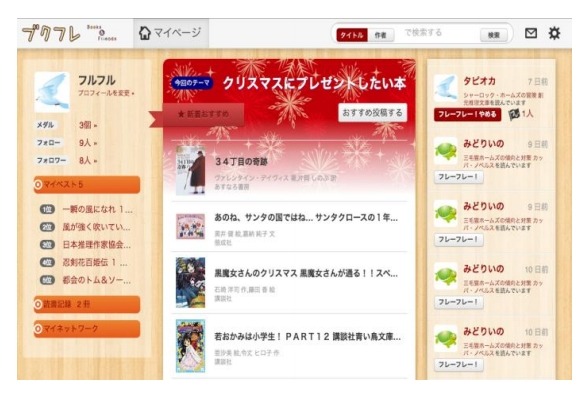Open タピオカ's bird avatar
The width and height of the screenshot is (586, 399).
point(445,88)
